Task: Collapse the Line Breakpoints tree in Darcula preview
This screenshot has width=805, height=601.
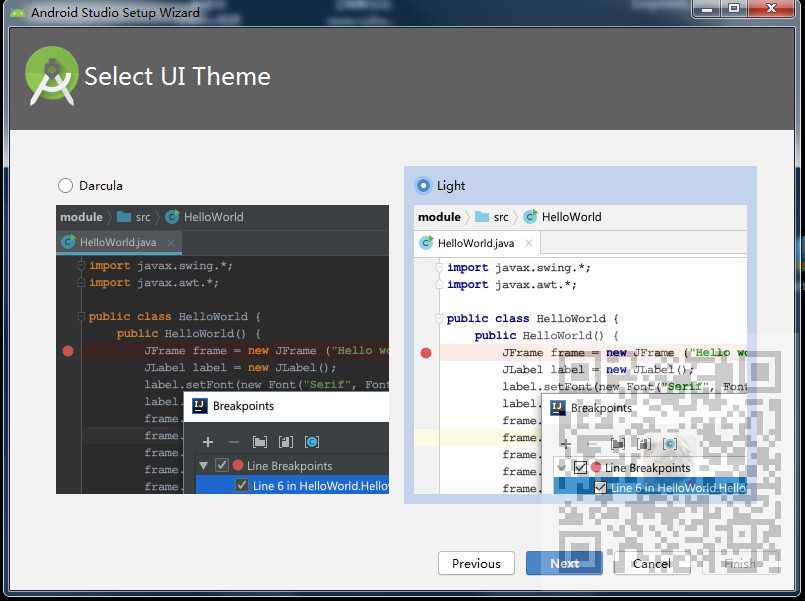Action: pos(203,466)
